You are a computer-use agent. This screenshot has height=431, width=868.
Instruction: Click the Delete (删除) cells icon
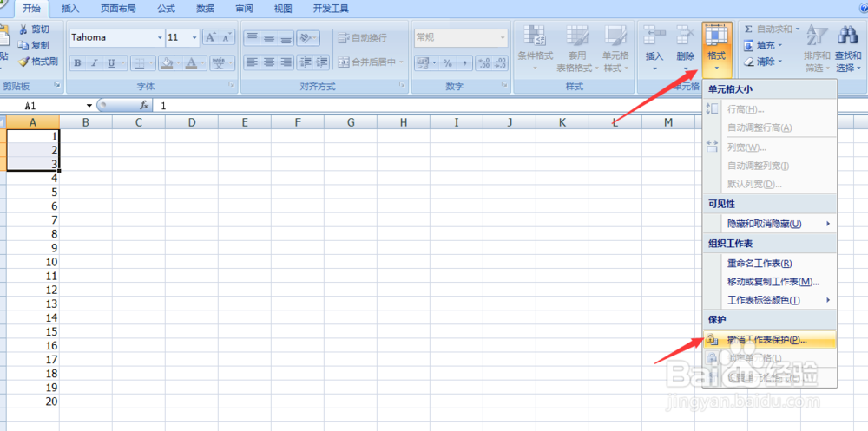click(686, 36)
